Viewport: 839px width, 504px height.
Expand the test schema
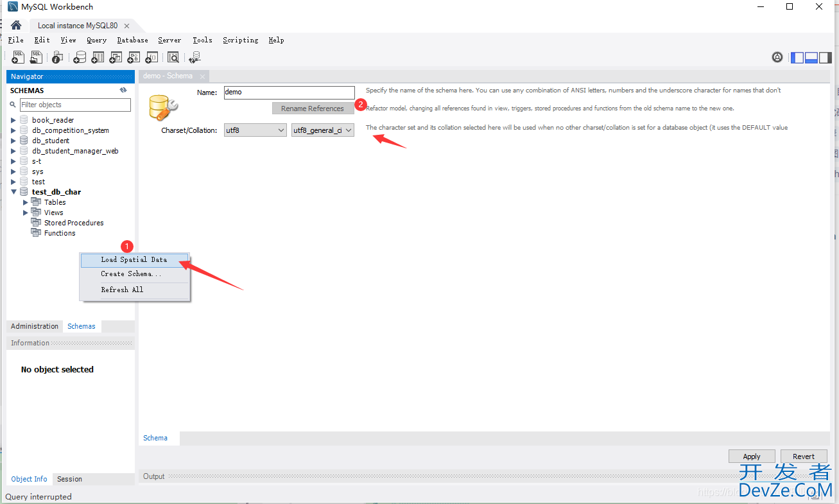[x=14, y=182]
